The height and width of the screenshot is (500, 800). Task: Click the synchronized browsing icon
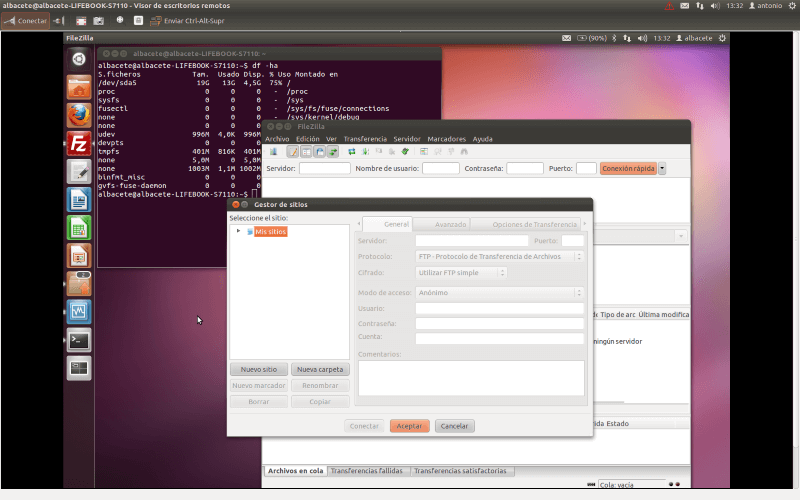451,152
